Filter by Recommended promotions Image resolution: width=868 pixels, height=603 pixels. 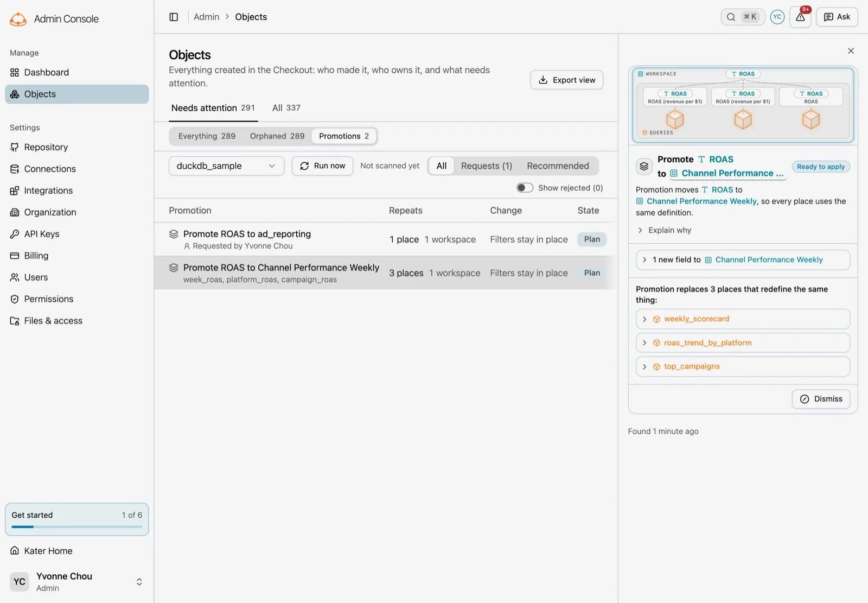pyautogui.click(x=558, y=166)
